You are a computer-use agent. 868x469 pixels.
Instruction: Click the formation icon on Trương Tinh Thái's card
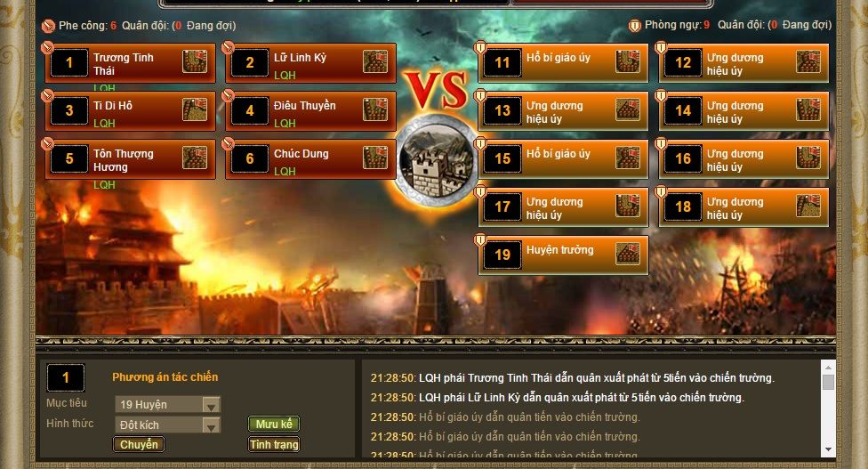[195, 61]
